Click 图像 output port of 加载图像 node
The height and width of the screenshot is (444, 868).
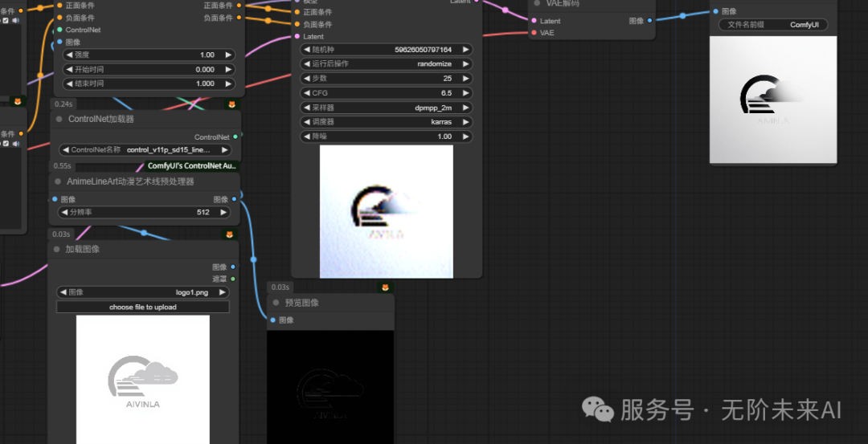(233, 267)
